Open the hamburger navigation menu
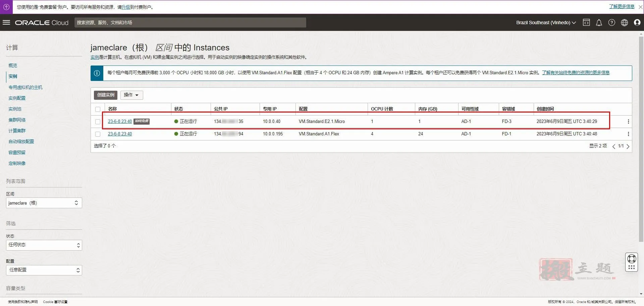The width and height of the screenshot is (644, 306). (6, 23)
